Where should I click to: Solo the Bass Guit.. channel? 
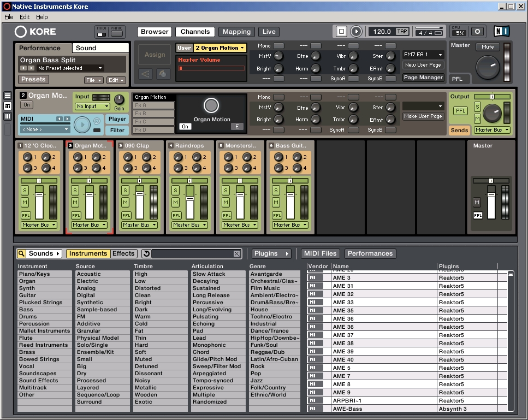tap(276, 191)
